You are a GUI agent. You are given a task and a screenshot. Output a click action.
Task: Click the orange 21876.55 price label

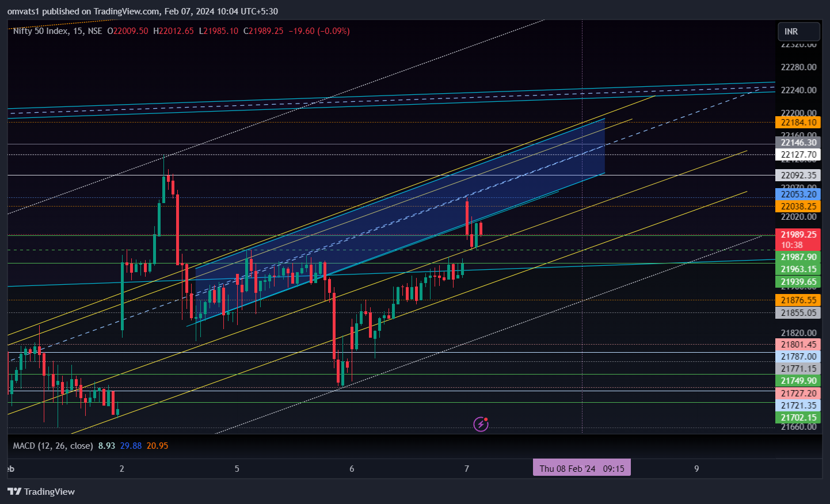798,300
